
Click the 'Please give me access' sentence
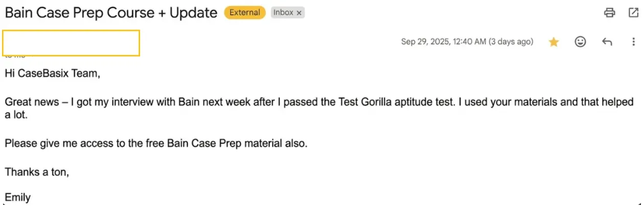[x=156, y=143]
